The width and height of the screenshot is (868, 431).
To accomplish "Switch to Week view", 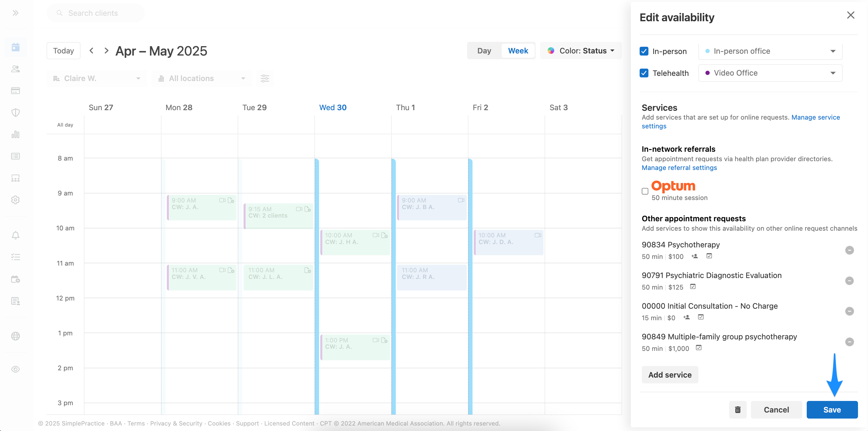I will coord(518,51).
